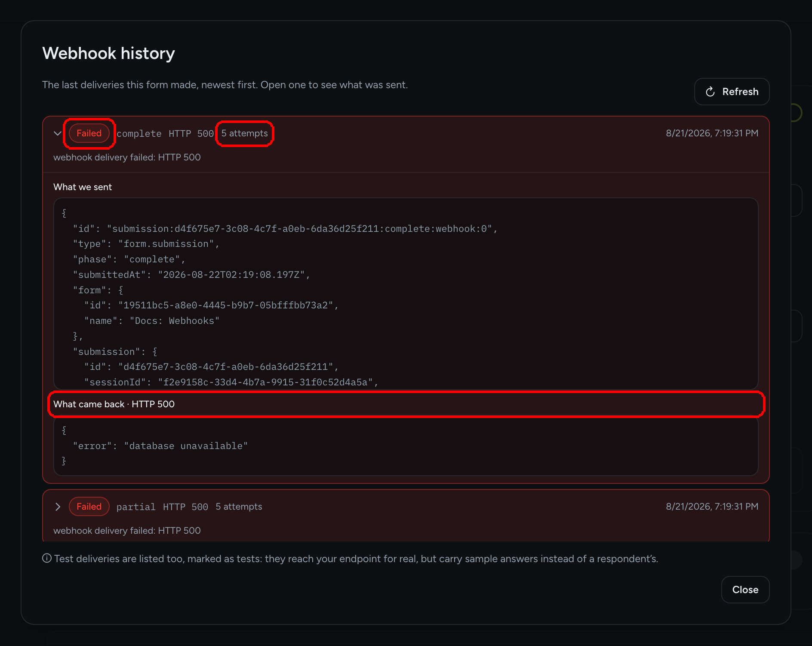Viewport: 812px width, 646px height.
Task: Click the "database unavailable" error response
Action: click(x=160, y=446)
